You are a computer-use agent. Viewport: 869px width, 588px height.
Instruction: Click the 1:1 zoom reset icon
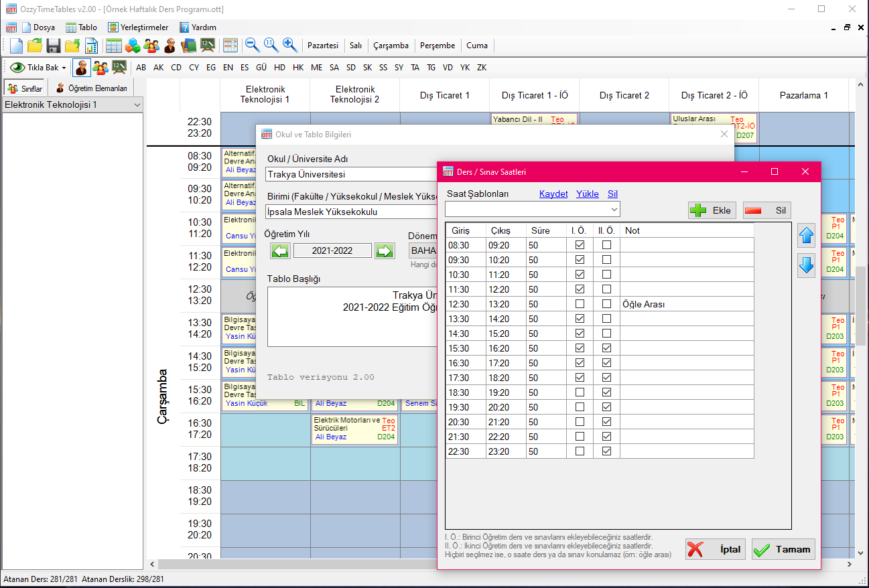[x=269, y=46]
